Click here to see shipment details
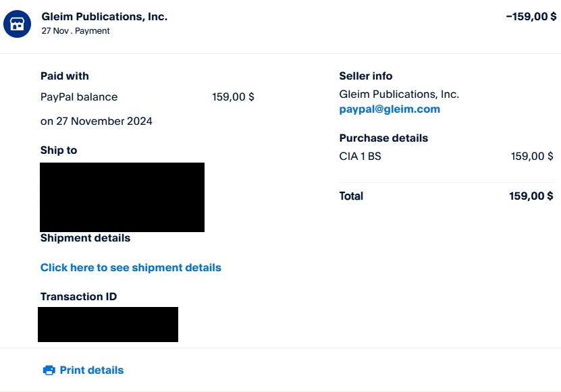Viewport: 561px width, 392px height. click(130, 268)
